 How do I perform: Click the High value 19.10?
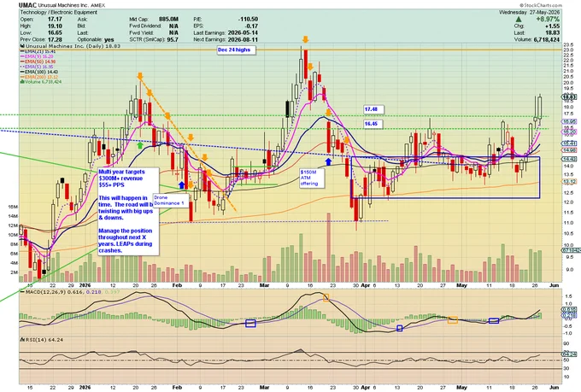pyautogui.click(x=55, y=26)
